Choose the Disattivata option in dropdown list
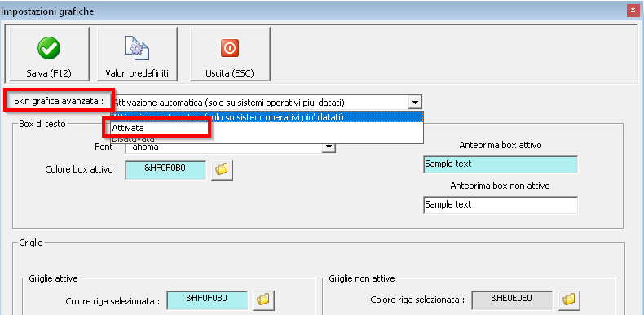 267,138
